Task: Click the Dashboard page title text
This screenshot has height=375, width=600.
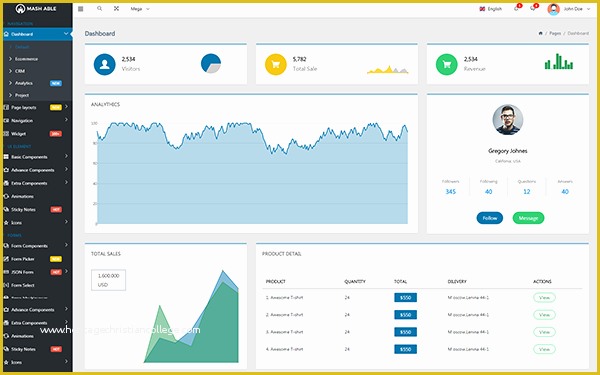Action: pyautogui.click(x=100, y=34)
